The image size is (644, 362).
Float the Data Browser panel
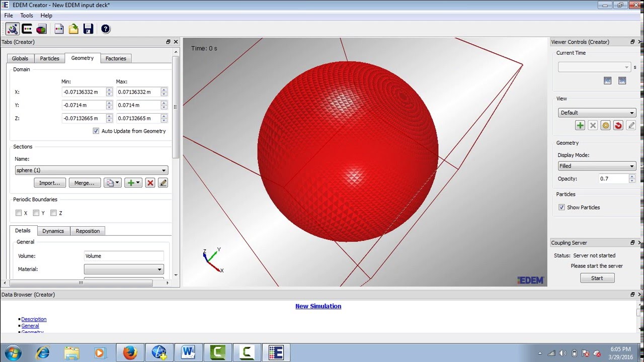click(x=632, y=294)
